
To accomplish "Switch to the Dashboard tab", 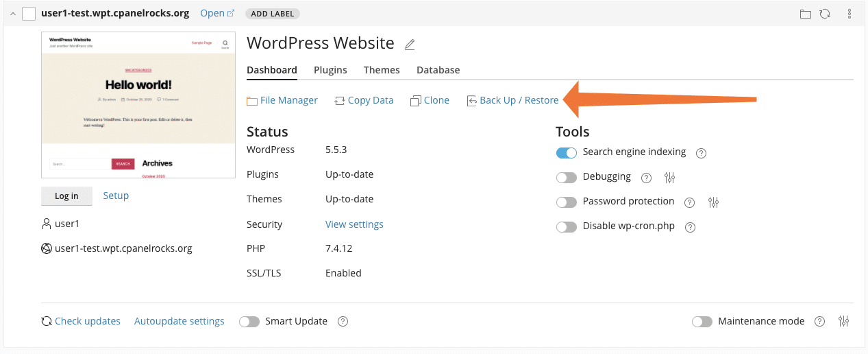I will pyautogui.click(x=272, y=70).
